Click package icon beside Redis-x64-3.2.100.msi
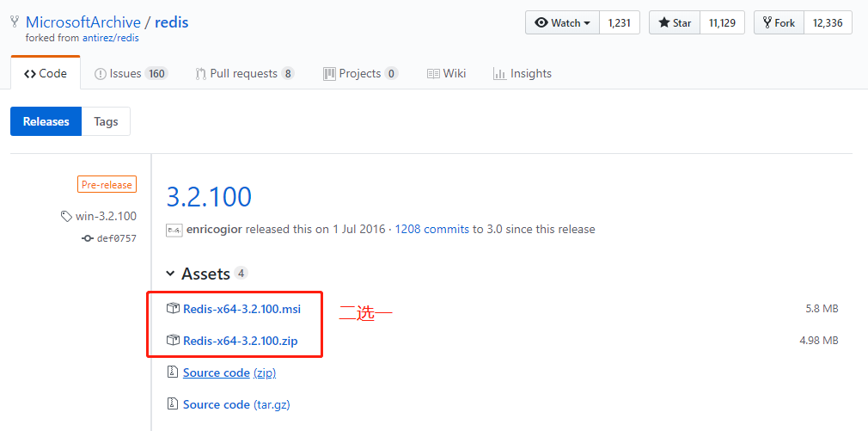Image resolution: width=868 pixels, height=431 pixels. pos(174,308)
